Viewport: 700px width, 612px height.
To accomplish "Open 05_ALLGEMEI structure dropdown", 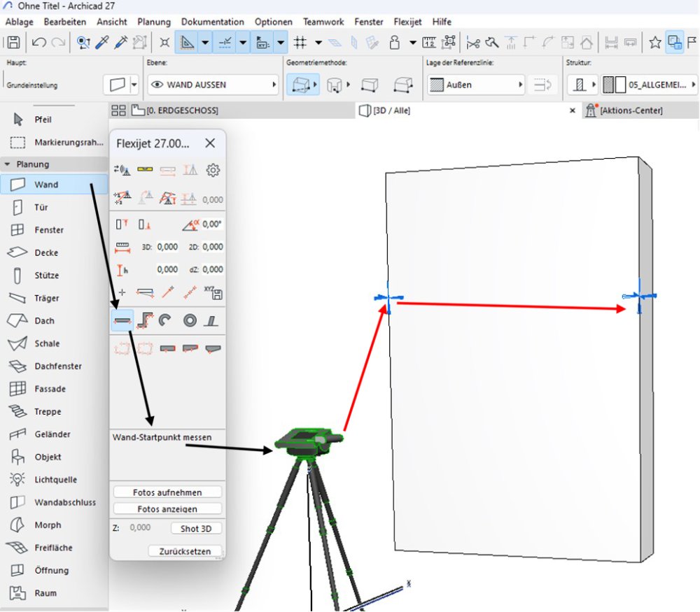I will coord(649,85).
